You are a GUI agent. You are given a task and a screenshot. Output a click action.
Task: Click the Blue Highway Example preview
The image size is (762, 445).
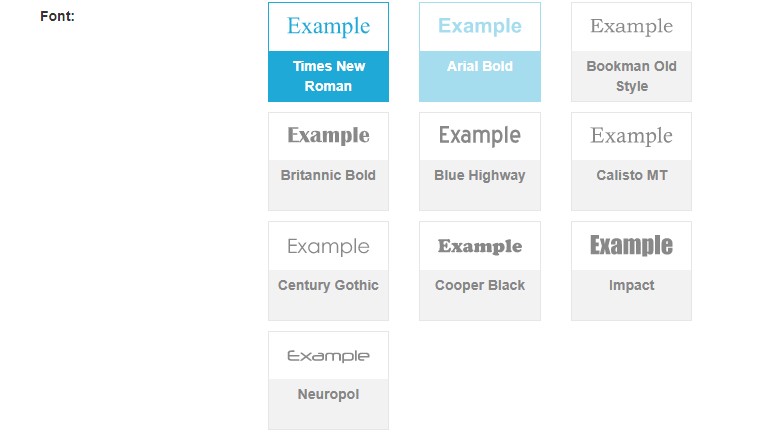point(480,136)
